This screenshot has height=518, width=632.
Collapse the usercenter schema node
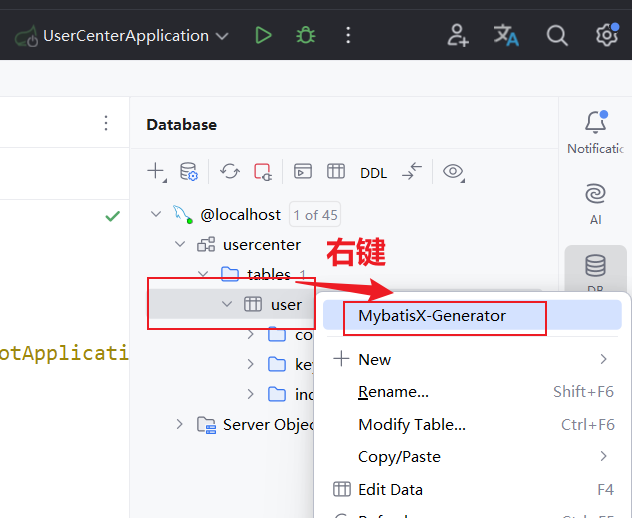[180, 244]
